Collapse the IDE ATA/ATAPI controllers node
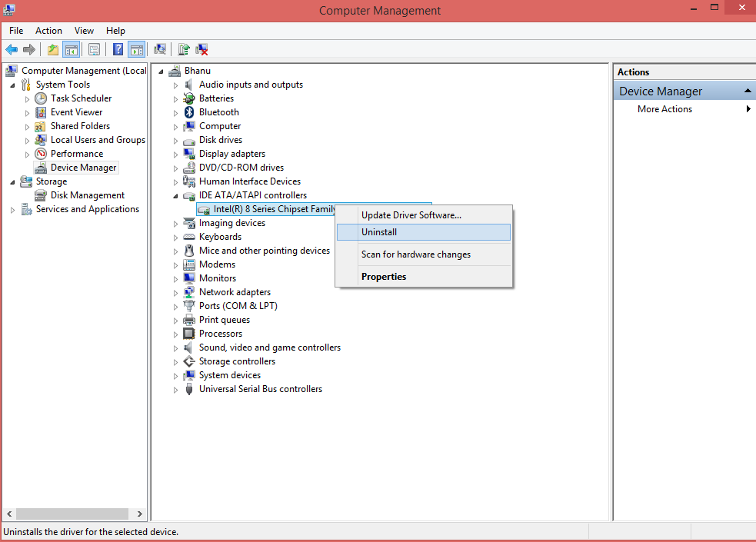This screenshot has width=756, height=542. pos(175,196)
